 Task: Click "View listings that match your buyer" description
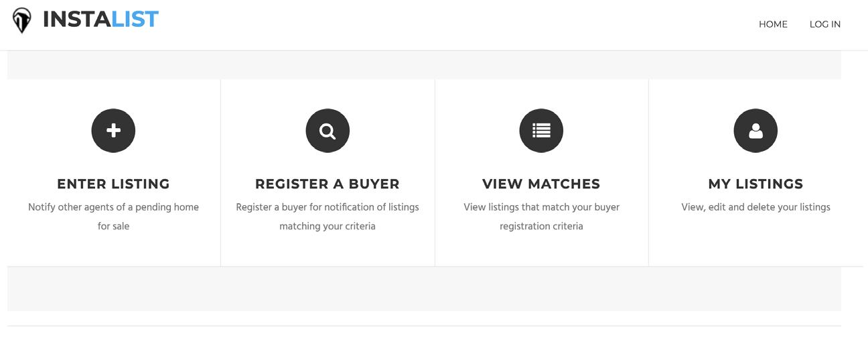pos(541,207)
